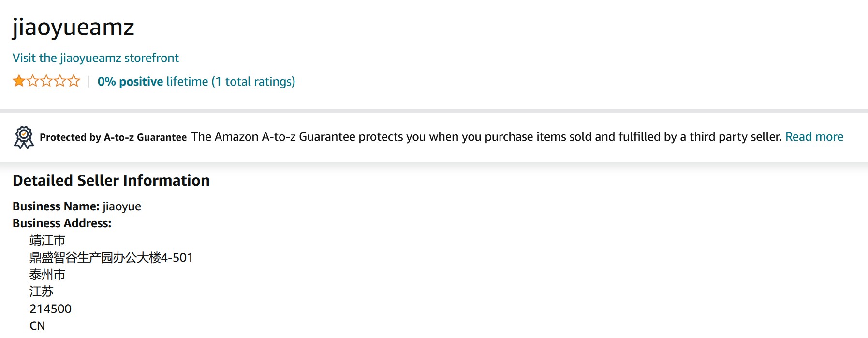868x338 pixels.
Task: Select the business name value jiaoyue
Action: 122,206
